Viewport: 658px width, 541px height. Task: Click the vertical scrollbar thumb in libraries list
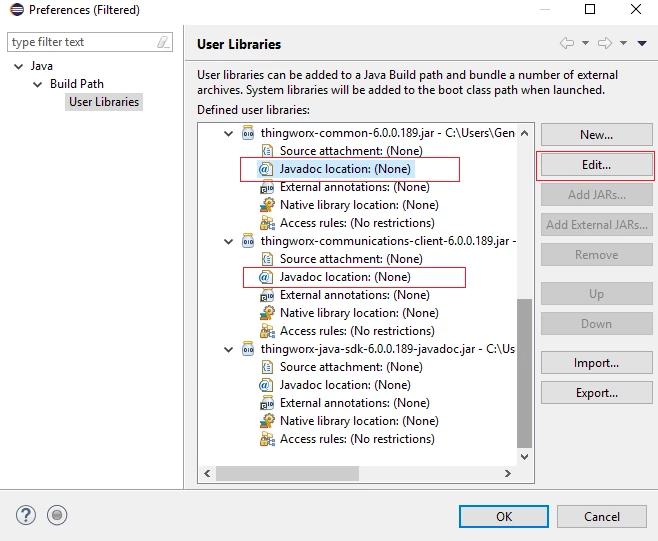524,373
